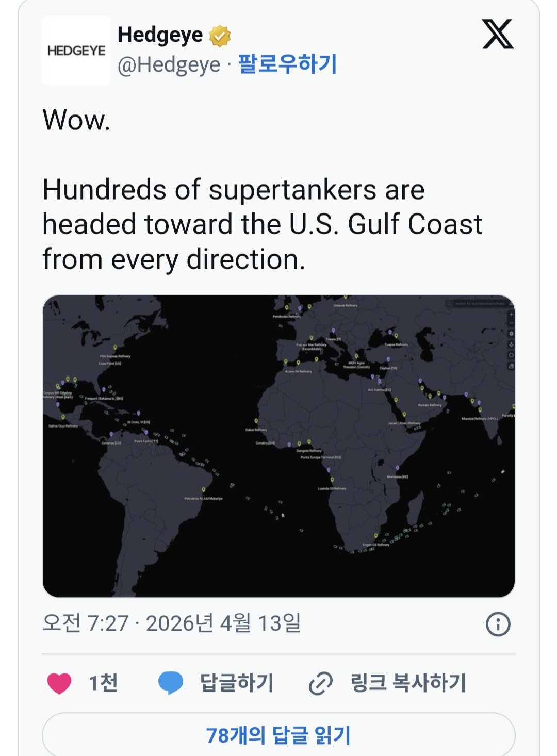The image size is (557, 756).
Task: Select the eraser icon in map toolbar
Action: [x=511, y=366]
